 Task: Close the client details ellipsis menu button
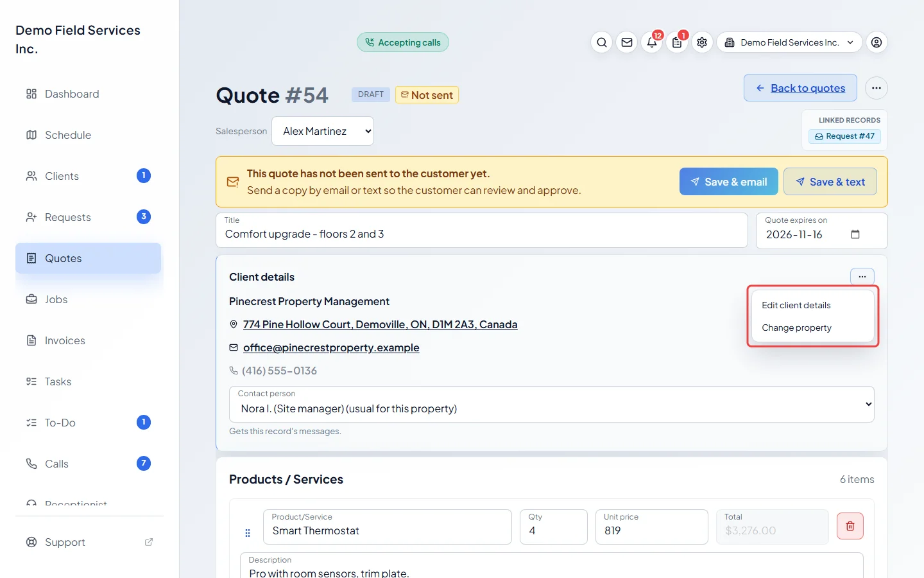(x=862, y=277)
